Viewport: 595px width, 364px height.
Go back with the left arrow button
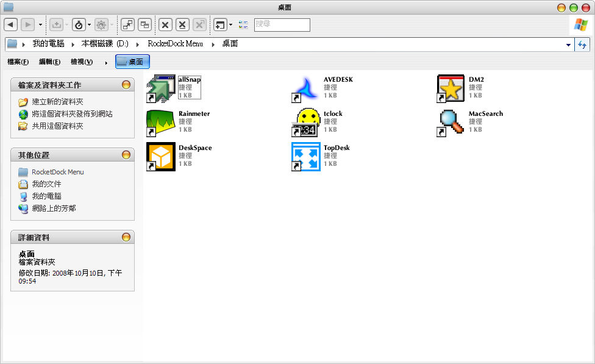10,25
